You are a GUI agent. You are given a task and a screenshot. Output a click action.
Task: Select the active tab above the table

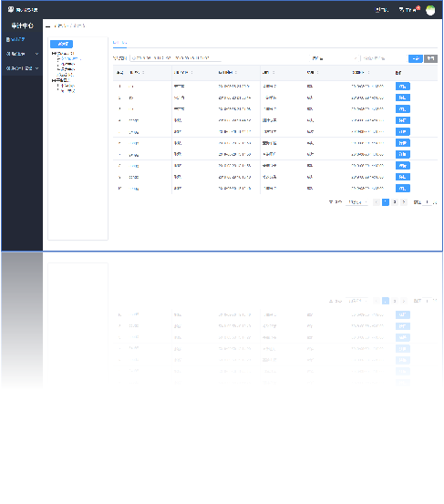(x=119, y=43)
